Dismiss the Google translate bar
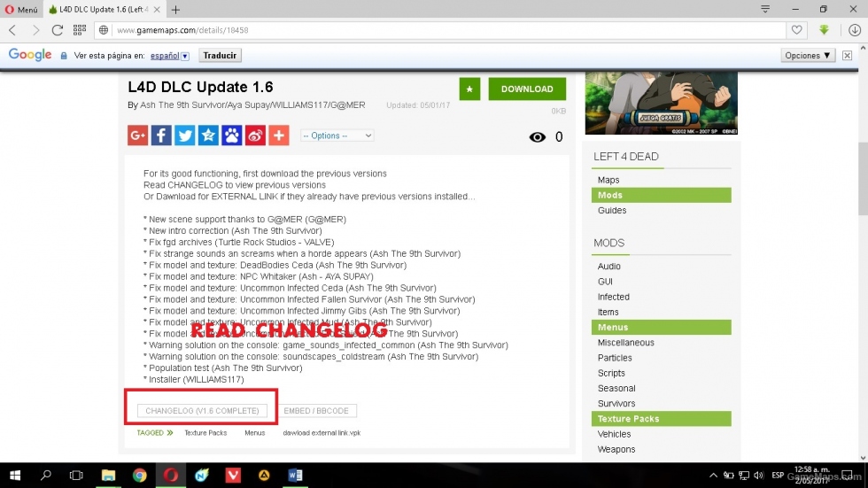The image size is (868, 488). tap(847, 55)
